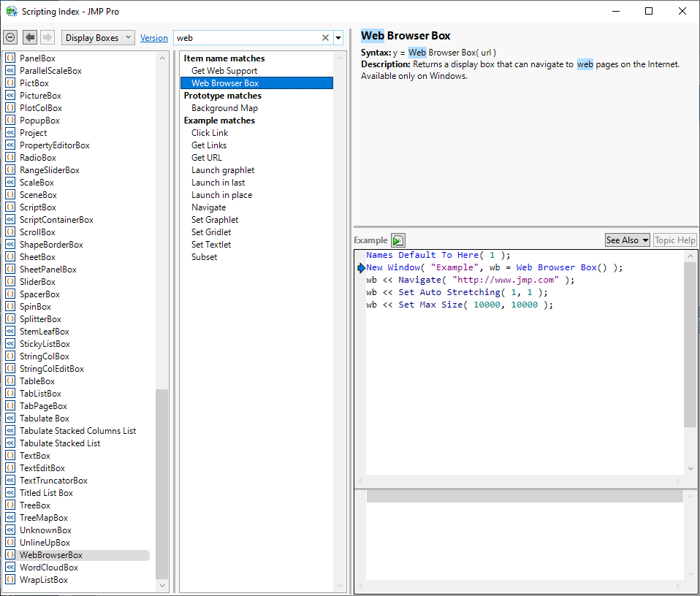
Task: Go back using the left arrow button
Action: [30, 38]
